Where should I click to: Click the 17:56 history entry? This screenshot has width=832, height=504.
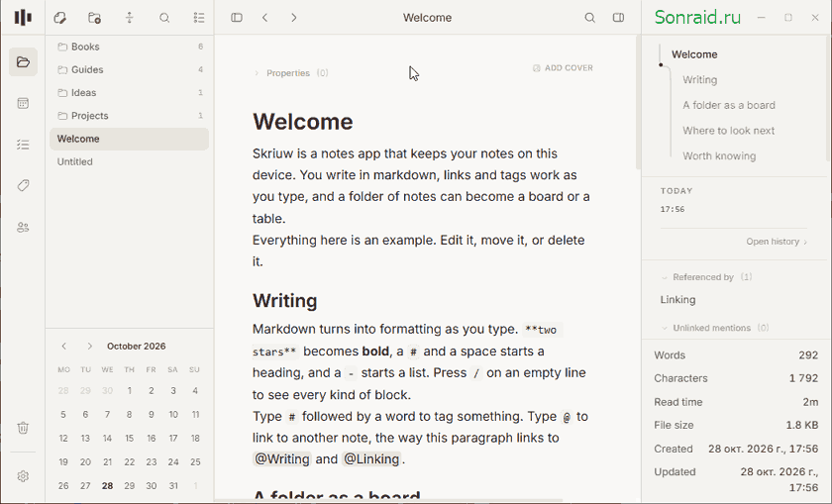673,209
